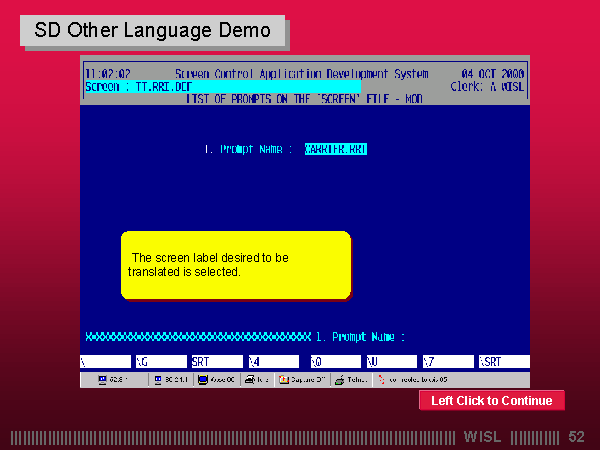The image size is (600, 450).
Task: Open the taskbar item with printer icon
Action: coord(258,380)
